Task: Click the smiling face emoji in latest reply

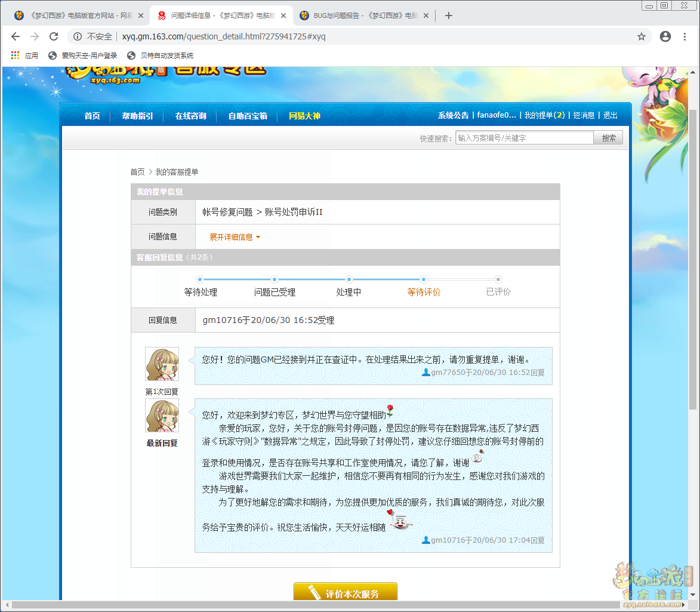Action: click(x=400, y=521)
